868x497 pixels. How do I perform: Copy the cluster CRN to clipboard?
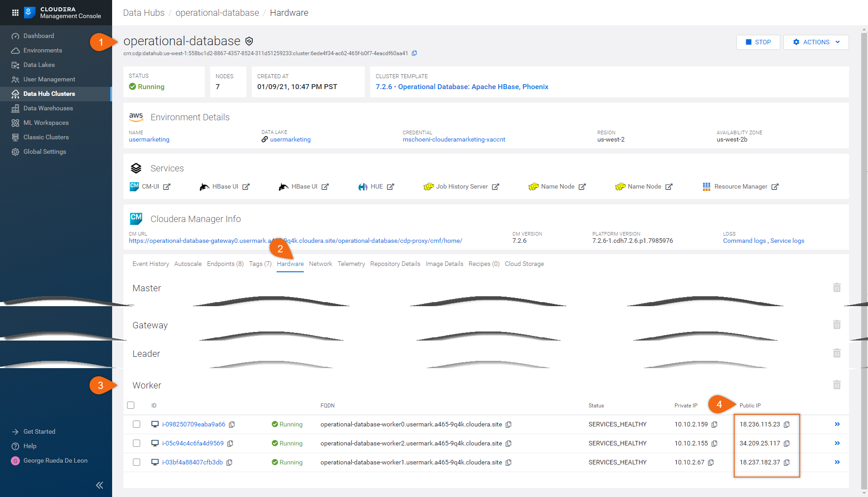pyautogui.click(x=414, y=53)
